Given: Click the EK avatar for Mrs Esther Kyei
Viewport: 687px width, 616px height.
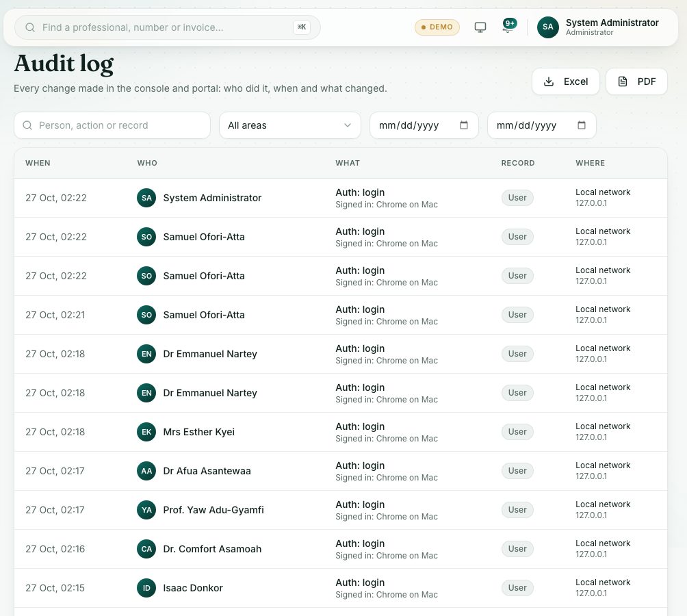Looking at the screenshot, I should tap(146, 432).
